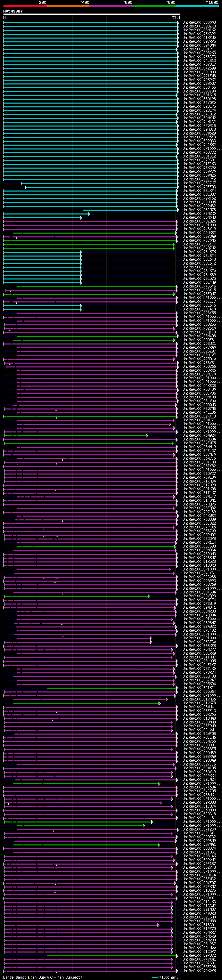
Task: Click the green alignment bar for C0UX62
Action: coord(95,233)
